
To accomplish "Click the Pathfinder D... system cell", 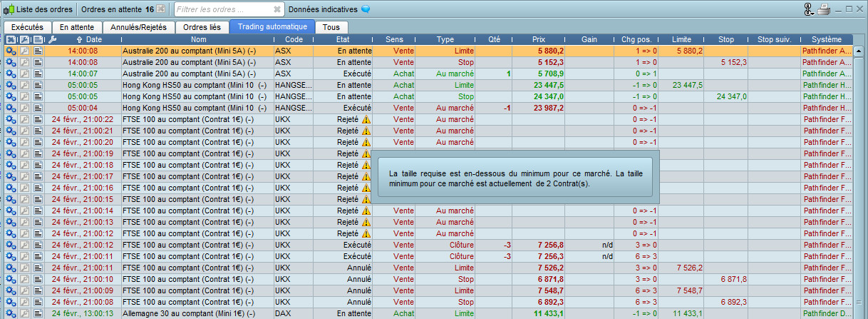I will pyautogui.click(x=827, y=313).
